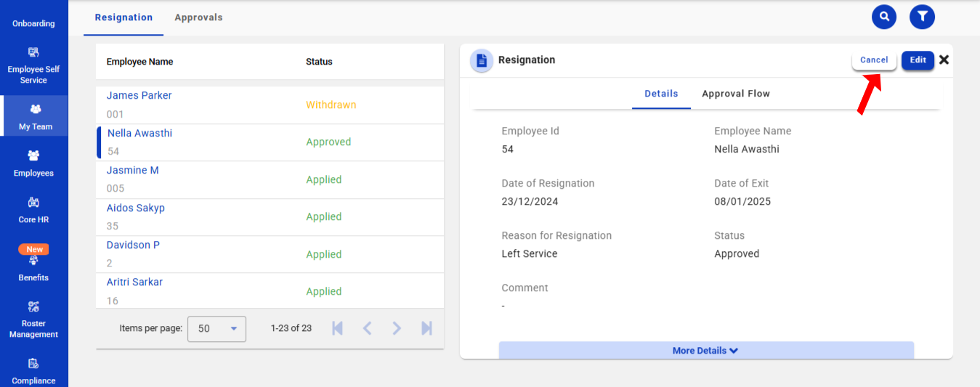Screen dimensions: 980x387
Task: Expand More Details section
Action: [x=705, y=351]
